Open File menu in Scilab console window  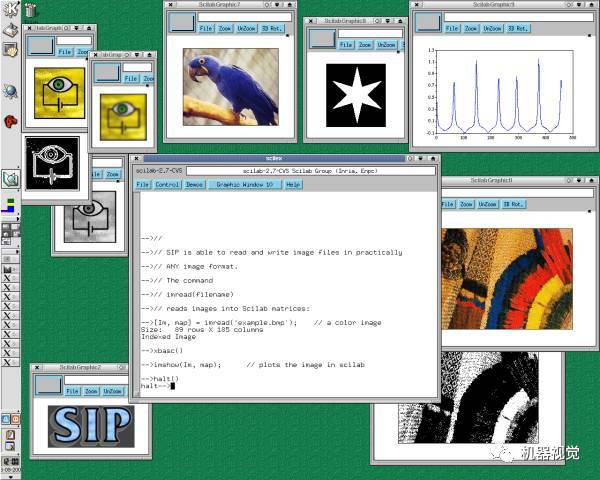pos(143,185)
